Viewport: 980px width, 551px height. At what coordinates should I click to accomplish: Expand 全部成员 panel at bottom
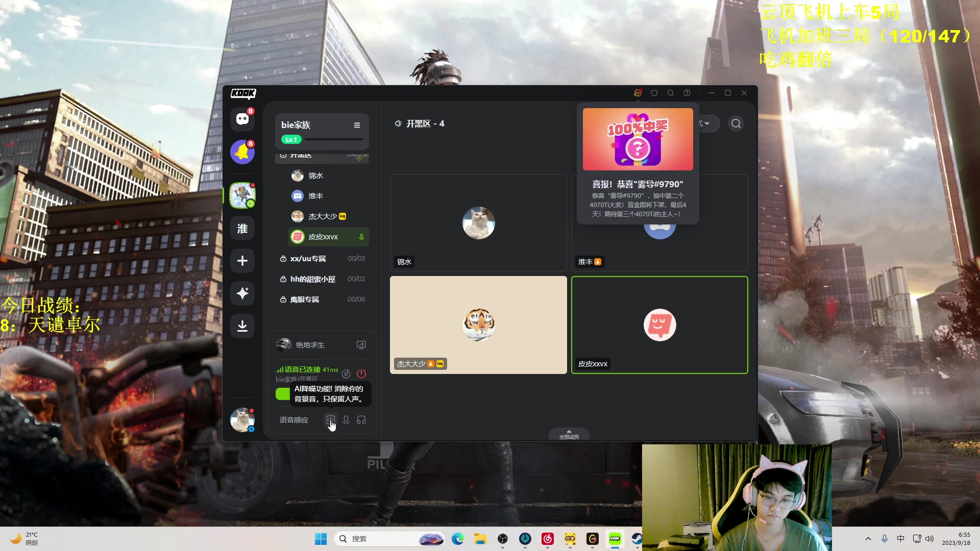click(569, 435)
